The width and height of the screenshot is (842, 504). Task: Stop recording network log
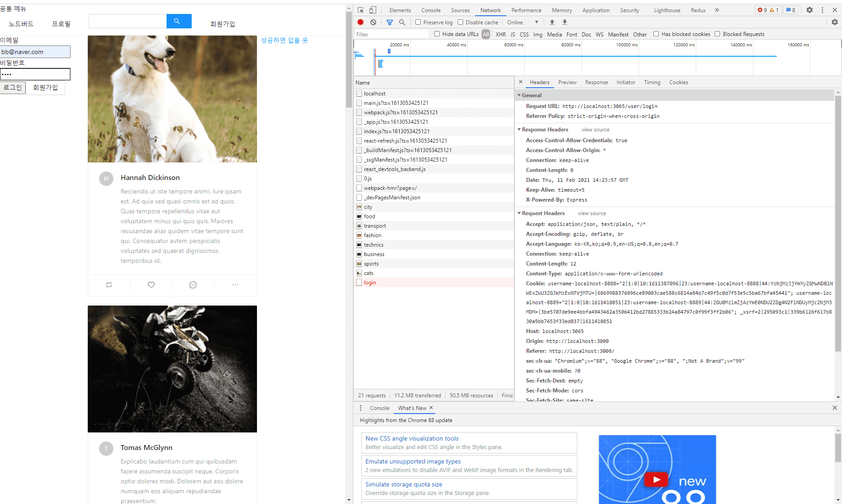(x=360, y=22)
